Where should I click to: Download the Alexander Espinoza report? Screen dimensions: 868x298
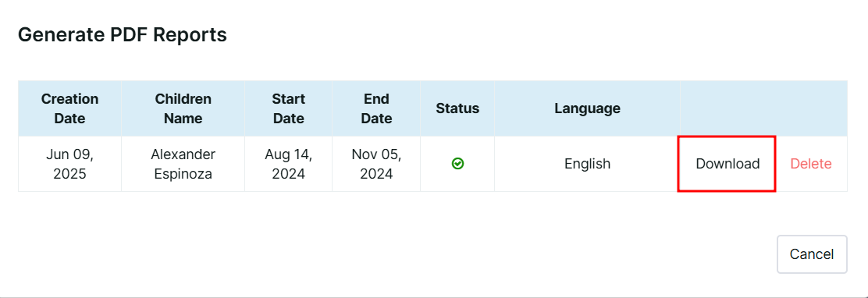727,164
